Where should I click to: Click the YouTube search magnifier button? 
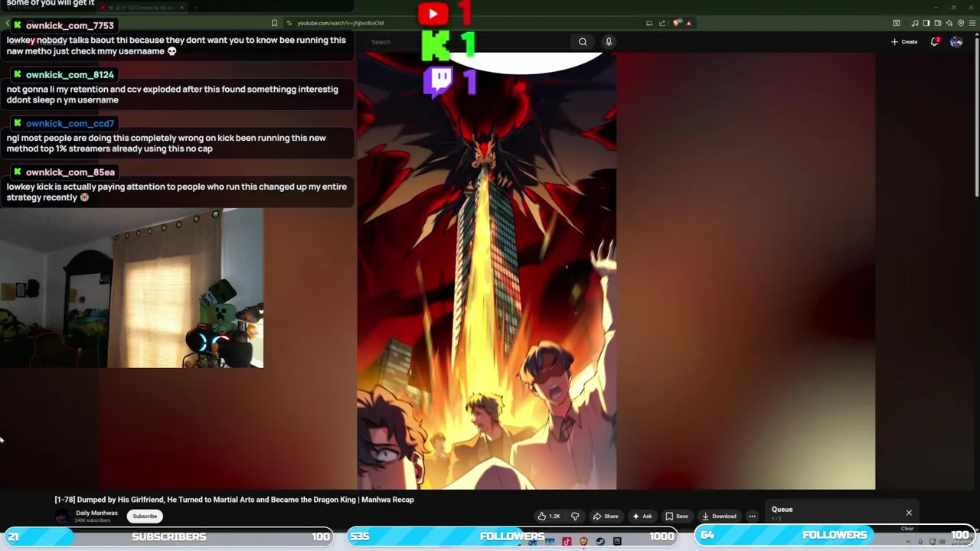point(583,42)
